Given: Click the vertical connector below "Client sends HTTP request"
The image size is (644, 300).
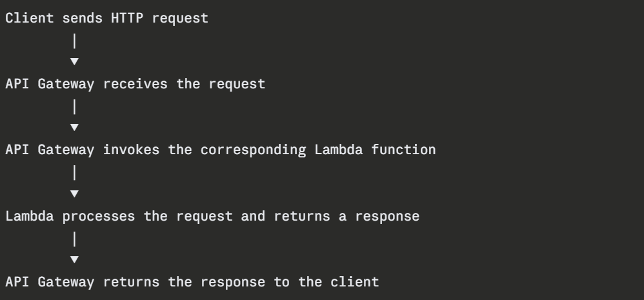Looking at the screenshot, I should click(74, 41).
